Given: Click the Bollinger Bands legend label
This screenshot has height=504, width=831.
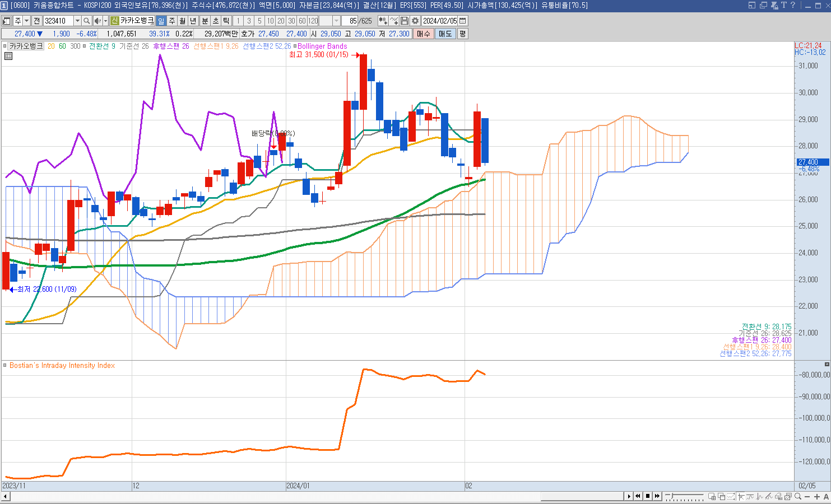Looking at the screenshot, I should pos(322,46).
